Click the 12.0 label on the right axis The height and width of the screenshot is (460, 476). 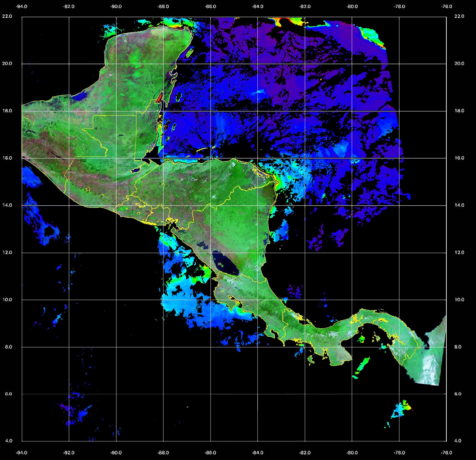(459, 252)
